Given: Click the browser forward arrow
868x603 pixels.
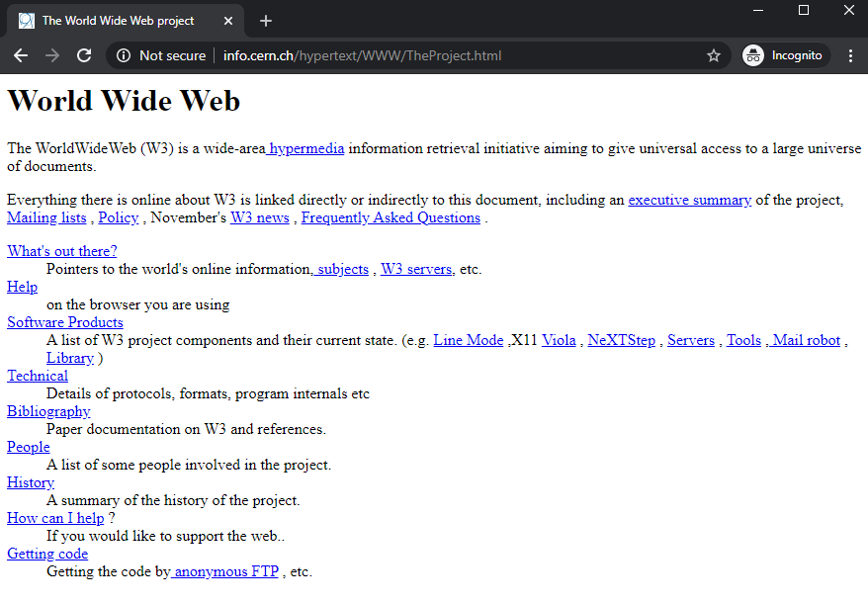Looking at the screenshot, I should click(52, 55).
